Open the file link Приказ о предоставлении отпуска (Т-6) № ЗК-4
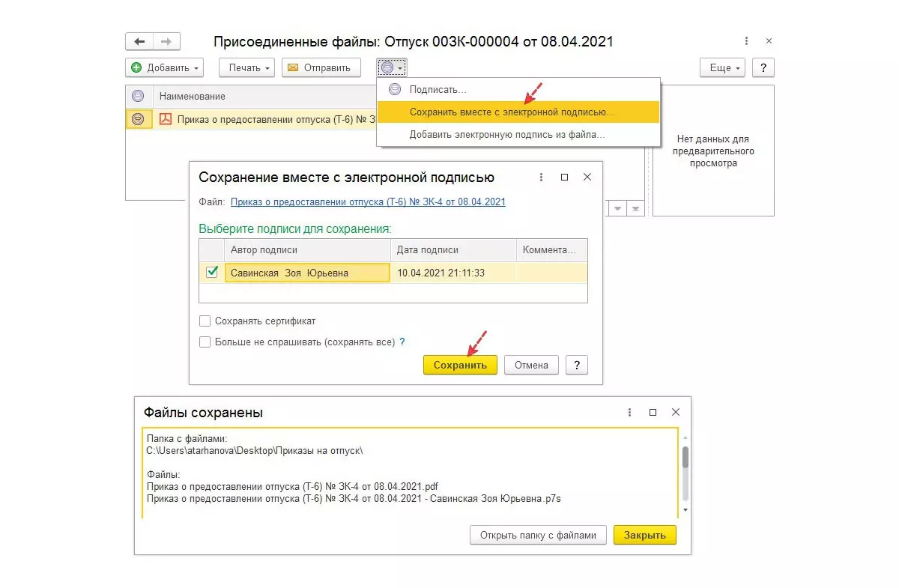 coord(368,201)
